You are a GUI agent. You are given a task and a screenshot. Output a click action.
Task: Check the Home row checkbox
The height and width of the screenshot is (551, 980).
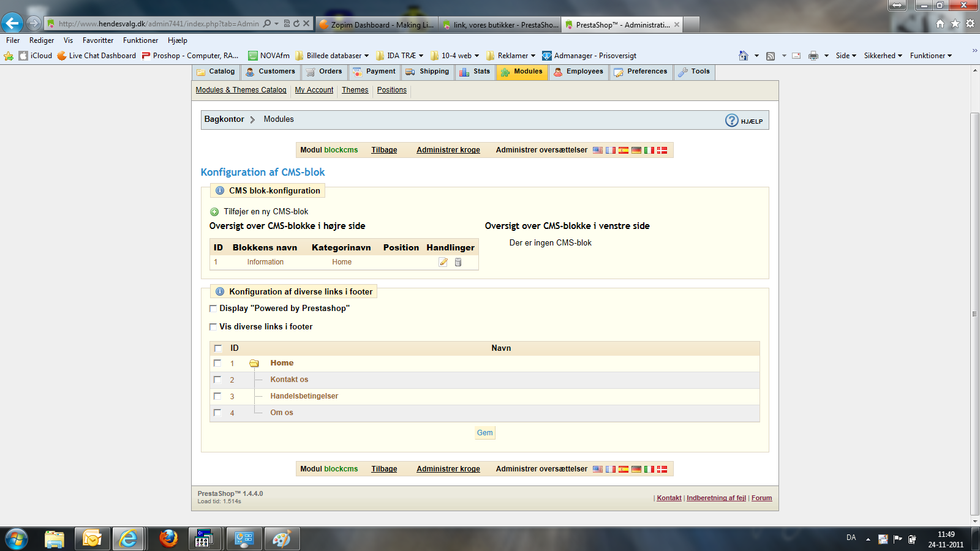pos(217,363)
